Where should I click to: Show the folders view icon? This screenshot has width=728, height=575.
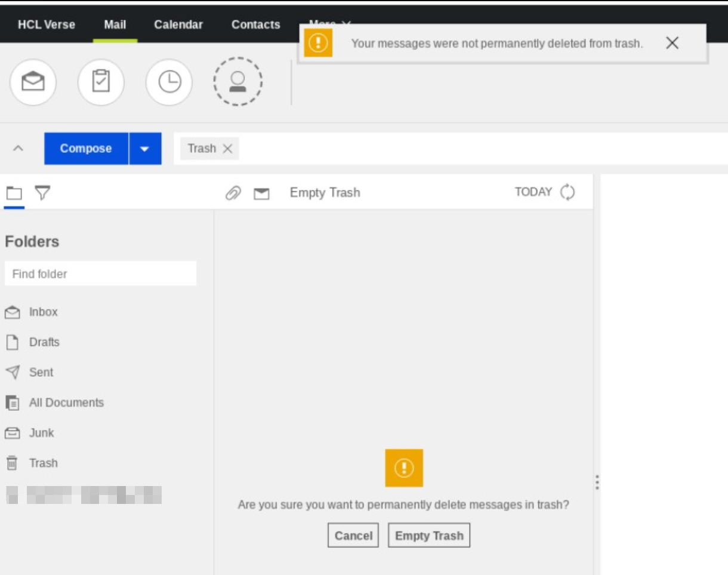coord(14,193)
